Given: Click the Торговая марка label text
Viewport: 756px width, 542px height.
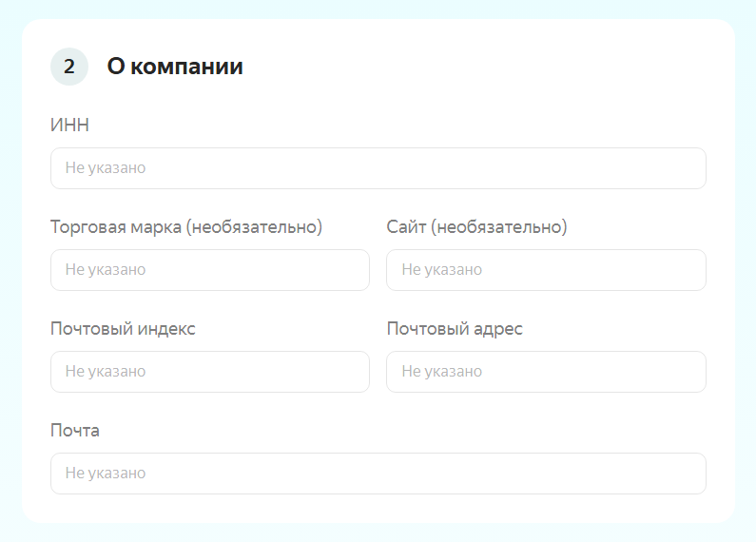Looking at the screenshot, I should [114, 227].
